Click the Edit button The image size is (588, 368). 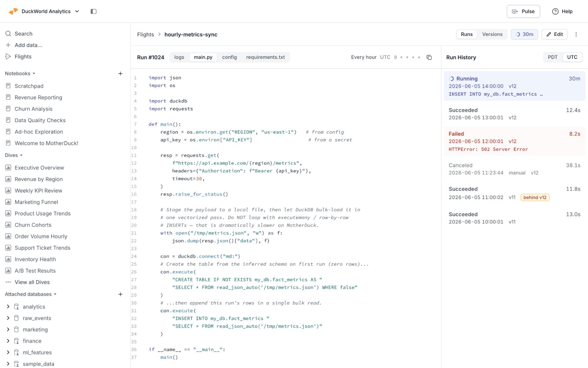click(554, 34)
